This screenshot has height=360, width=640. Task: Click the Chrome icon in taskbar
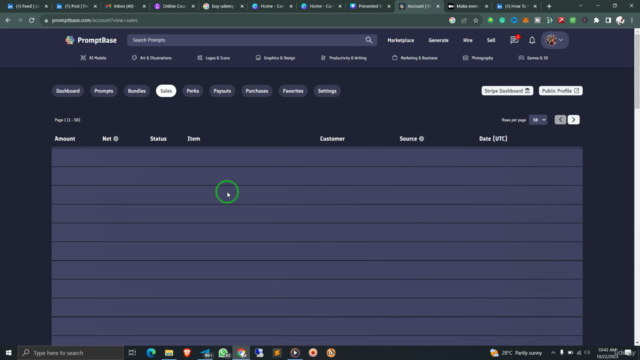[241, 353]
